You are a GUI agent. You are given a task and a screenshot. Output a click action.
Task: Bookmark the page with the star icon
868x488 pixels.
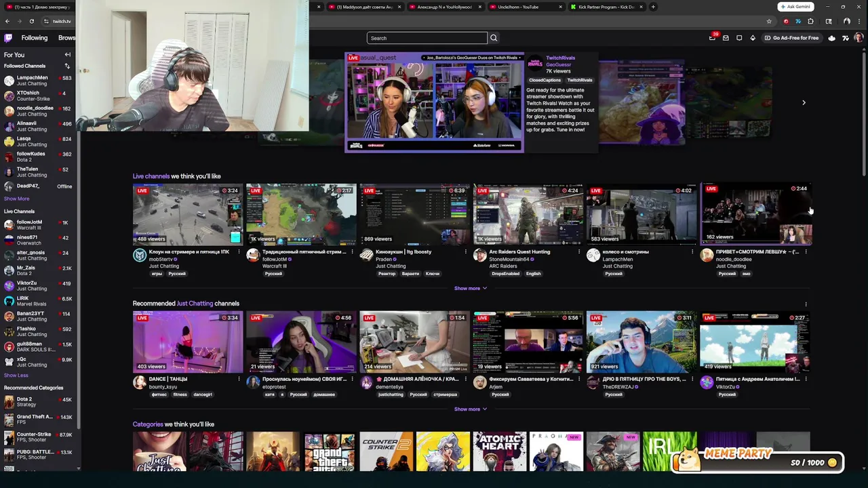point(768,21)
